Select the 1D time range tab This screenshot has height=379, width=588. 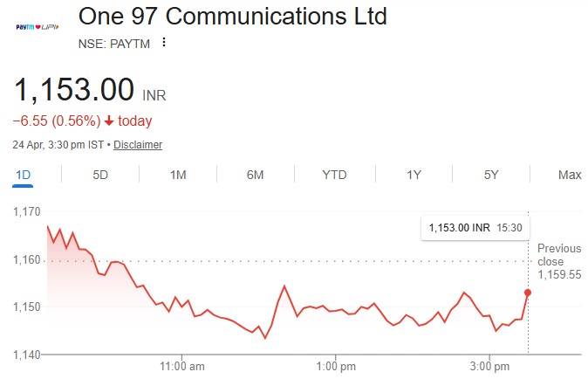pyautogui.click(x=23, y=175)
